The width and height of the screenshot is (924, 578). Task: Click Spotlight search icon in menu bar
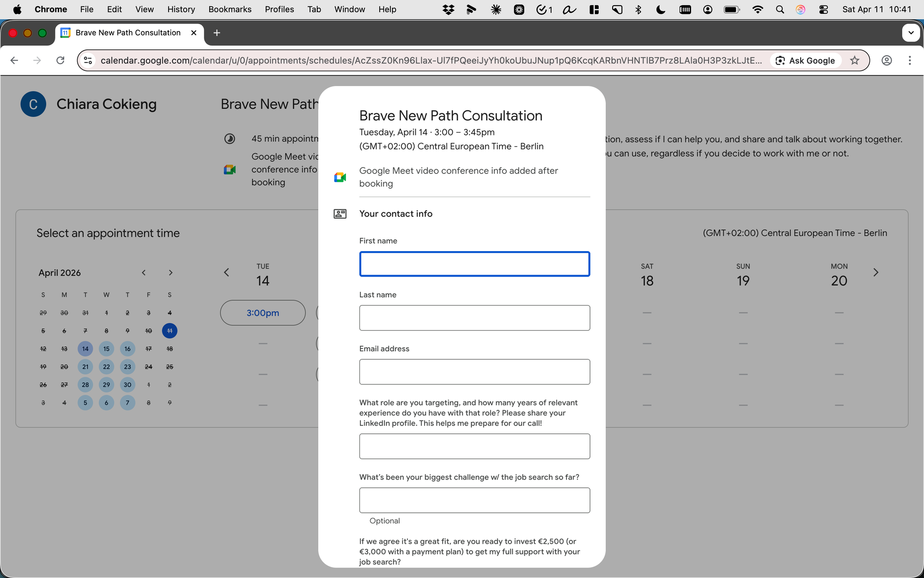[780, 9]
